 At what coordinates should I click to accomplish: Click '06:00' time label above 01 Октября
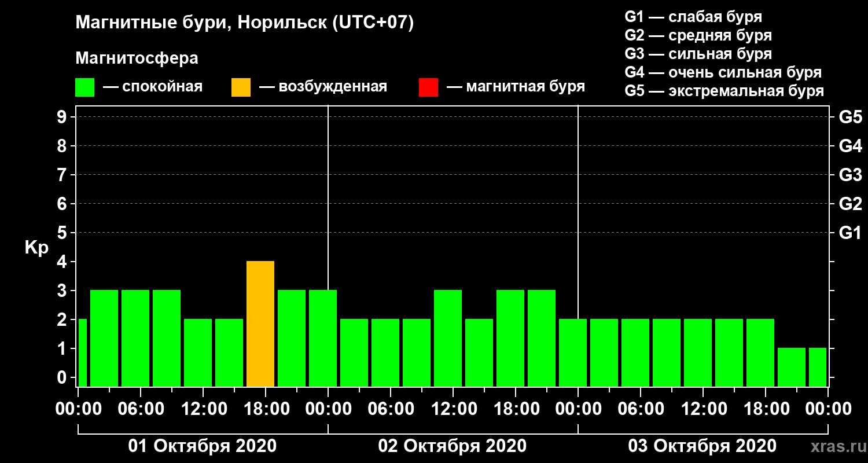point(140,409)
